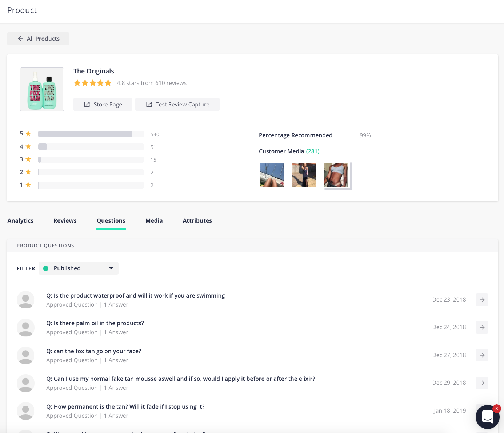This screenshot has height=433, width=504.
Task: Click the '4.8 stars from 610 reviews' text
Action: tap(152, 83)
